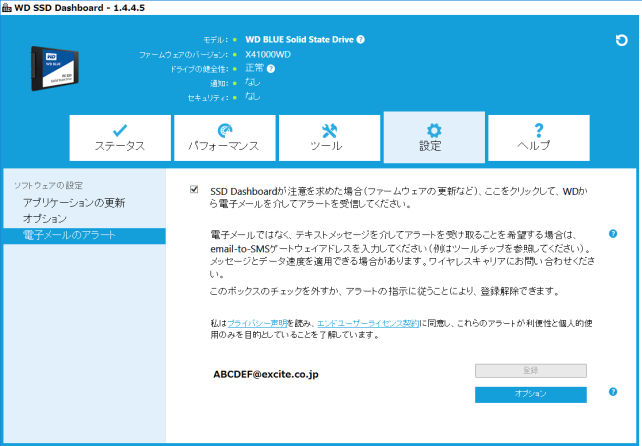Select the 設定 tab
This screenshot has width=642, height=446.
pos(434,137)
